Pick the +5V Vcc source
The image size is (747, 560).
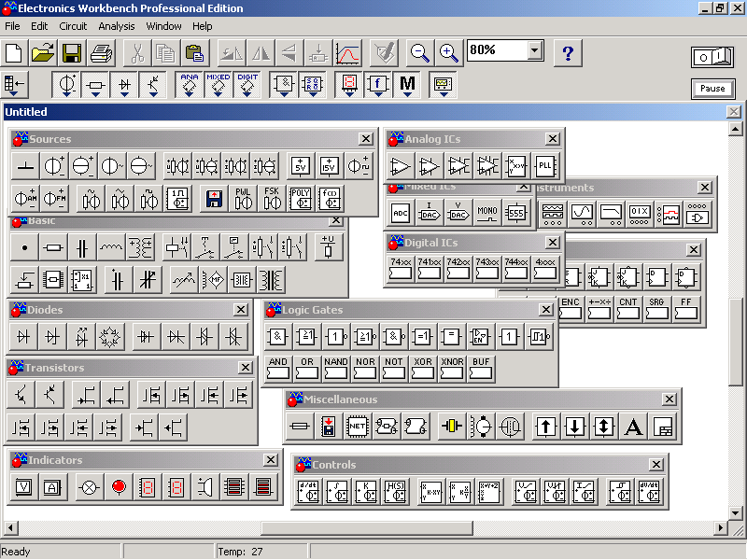tap(300, 166)
